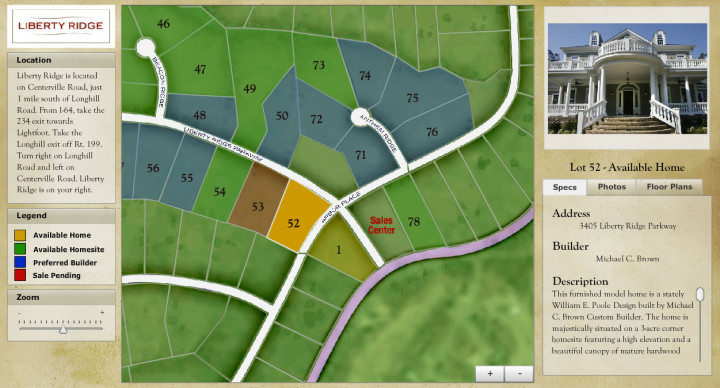The height and width of the screenshot is (388, 720).
Task: Select lot 1 on the map
Action: pyautogui.click(x=339, y=249)
